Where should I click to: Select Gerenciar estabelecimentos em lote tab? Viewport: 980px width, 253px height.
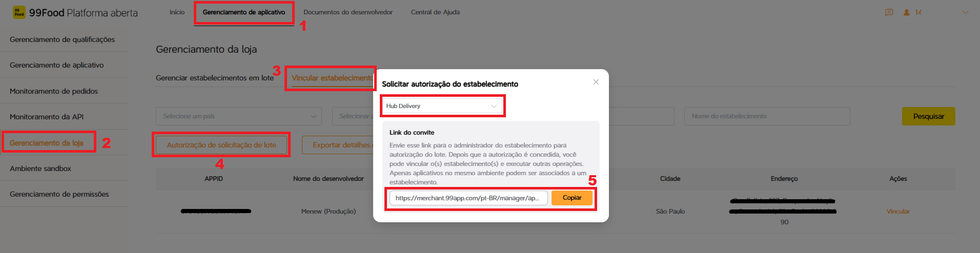point(215,78)
